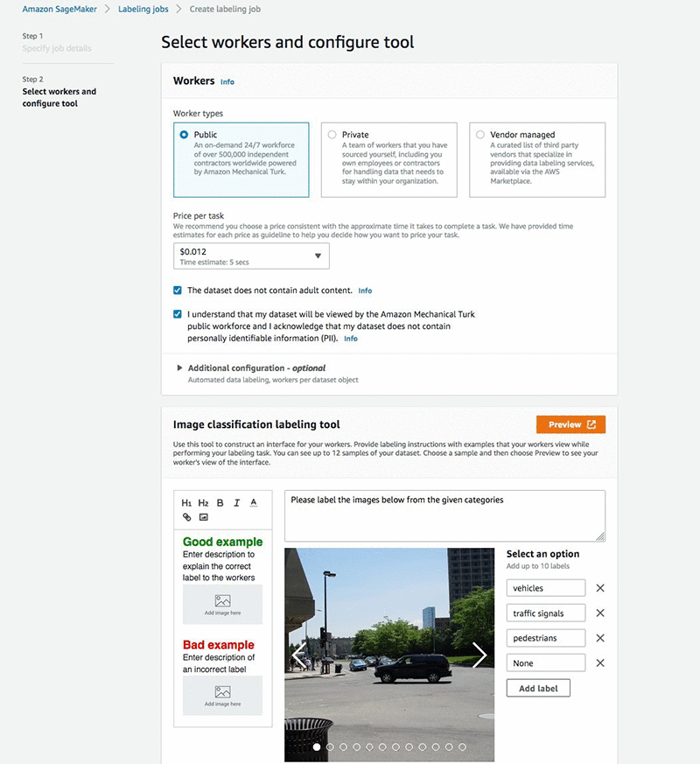Insert a hyperlink using link icon

[x=186, y=517]
